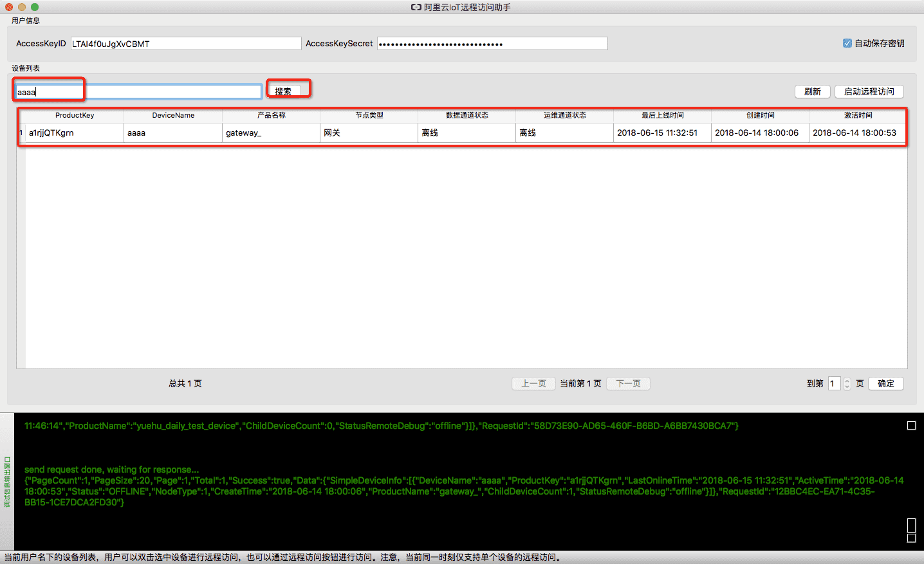Click the 离线 ops channel status cell
The height and width of the screenshot is (564, 924).
[564, 133]
